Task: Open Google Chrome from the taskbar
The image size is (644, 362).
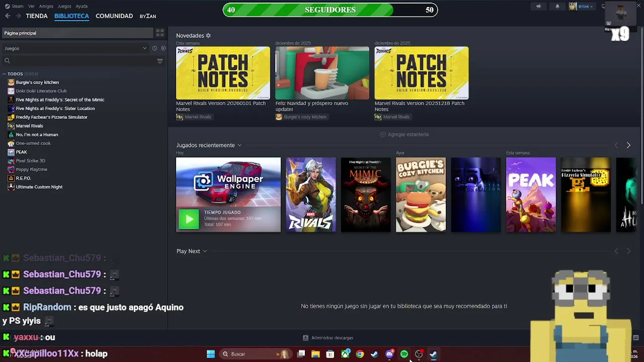Action: coord(360,354)
